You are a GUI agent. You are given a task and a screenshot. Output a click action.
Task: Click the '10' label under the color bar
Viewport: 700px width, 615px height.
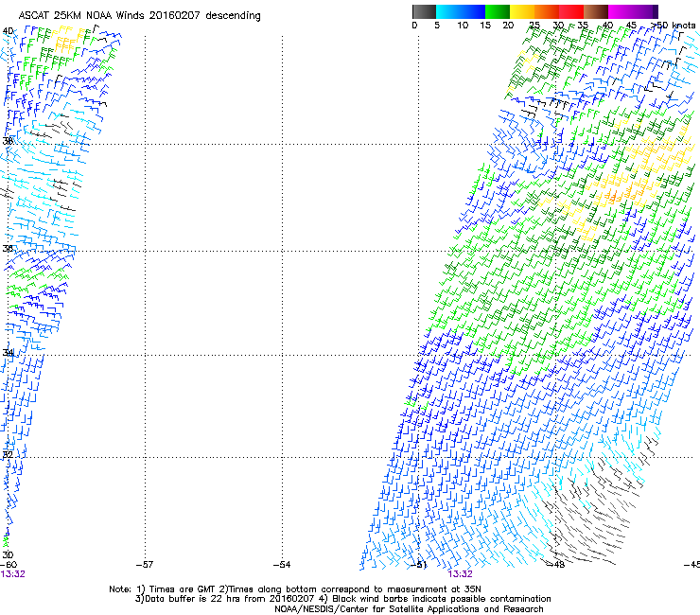(x=463, y=25)
